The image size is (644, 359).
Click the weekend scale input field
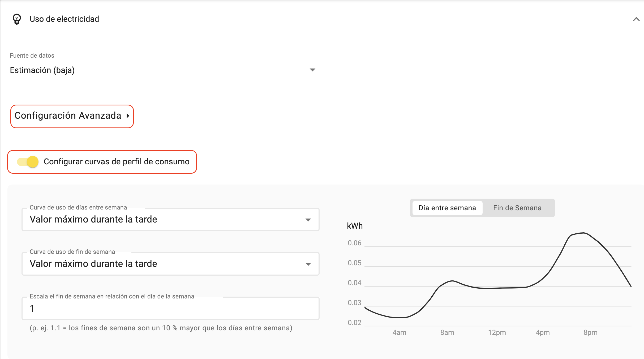point(170,308)
